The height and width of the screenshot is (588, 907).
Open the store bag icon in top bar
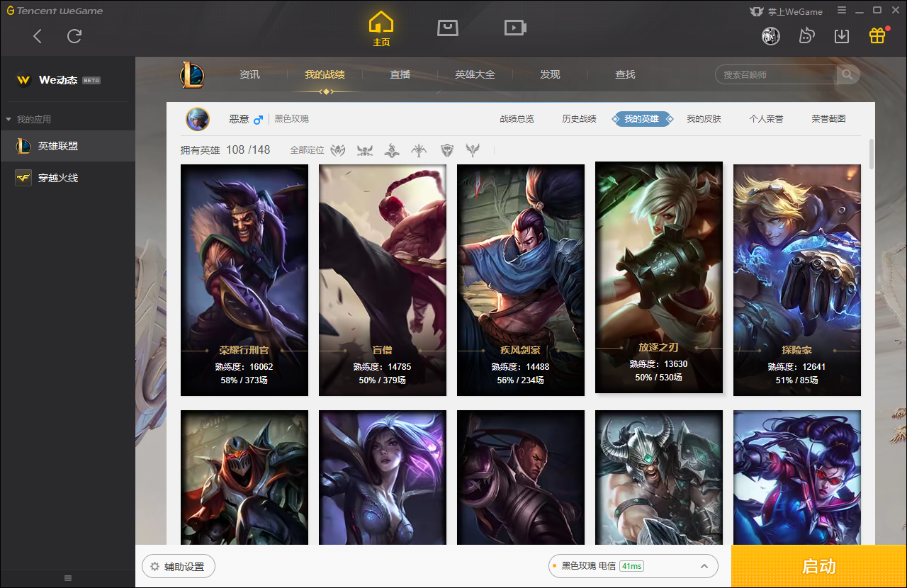click(x=448, y=28)
